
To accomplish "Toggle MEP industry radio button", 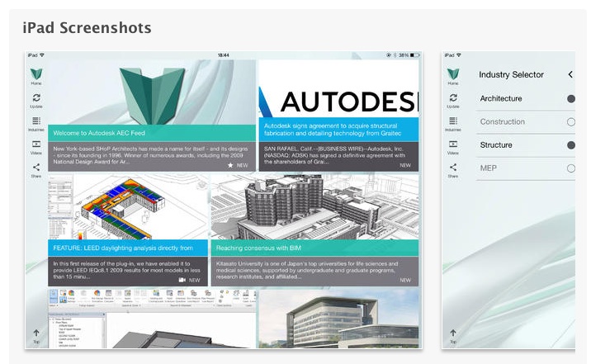I will [x=571, y=168].
